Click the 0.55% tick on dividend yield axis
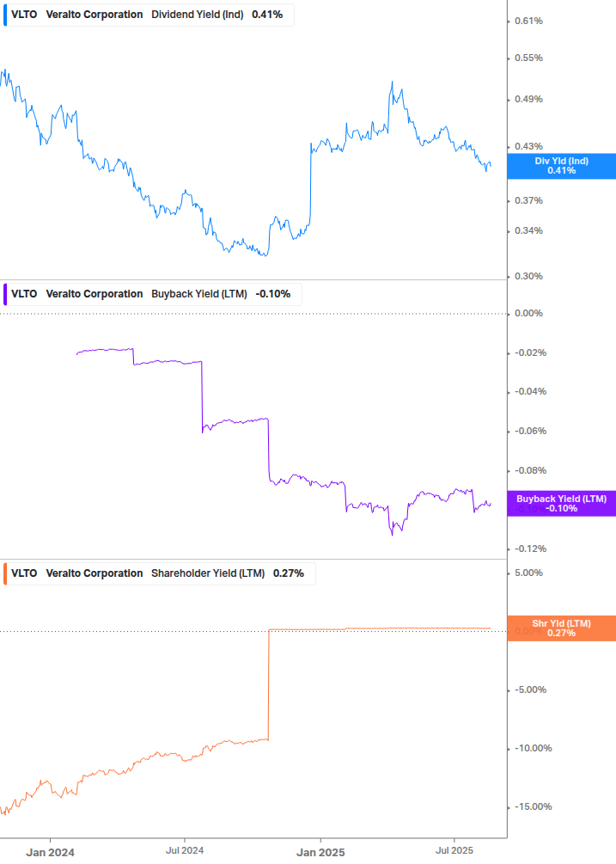616x864 pixels. (528, 58)
